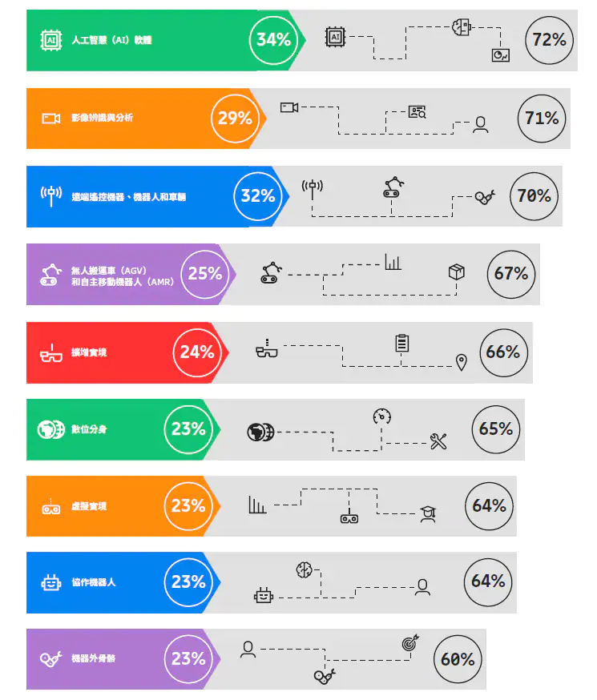Click the white AR glasses icon in red bar

click(51, 353)
